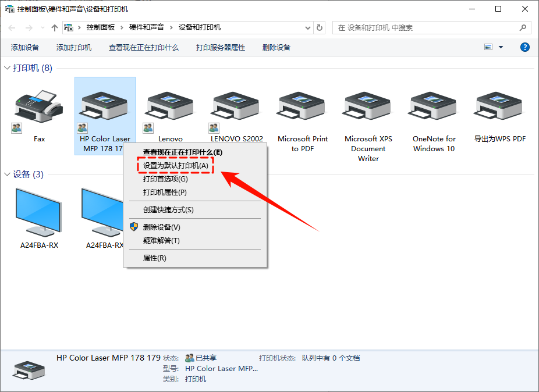Select the Lenovo printer icon

tap(169, 108)
